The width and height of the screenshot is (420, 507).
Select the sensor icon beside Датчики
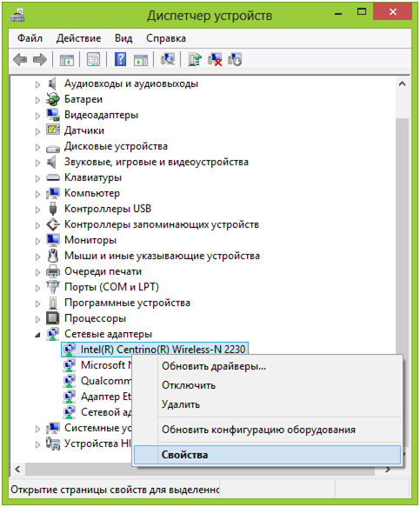click(x=53, y=130)
